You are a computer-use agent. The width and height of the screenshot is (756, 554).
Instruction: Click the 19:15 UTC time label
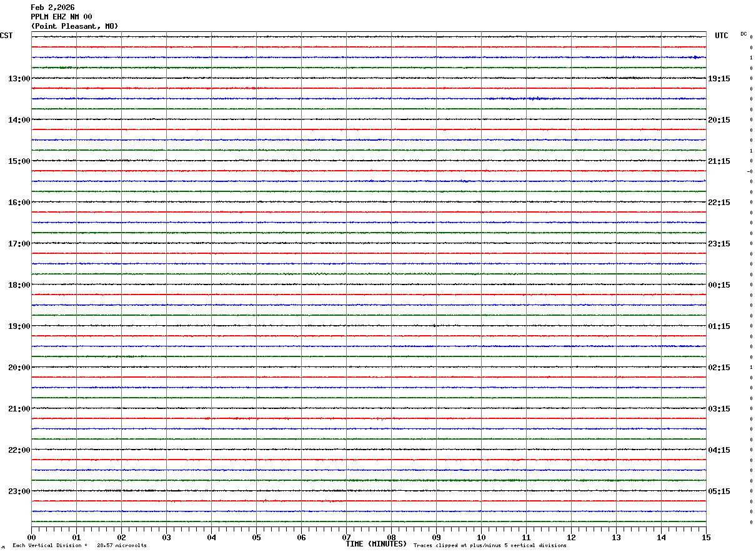coord(719,79)
